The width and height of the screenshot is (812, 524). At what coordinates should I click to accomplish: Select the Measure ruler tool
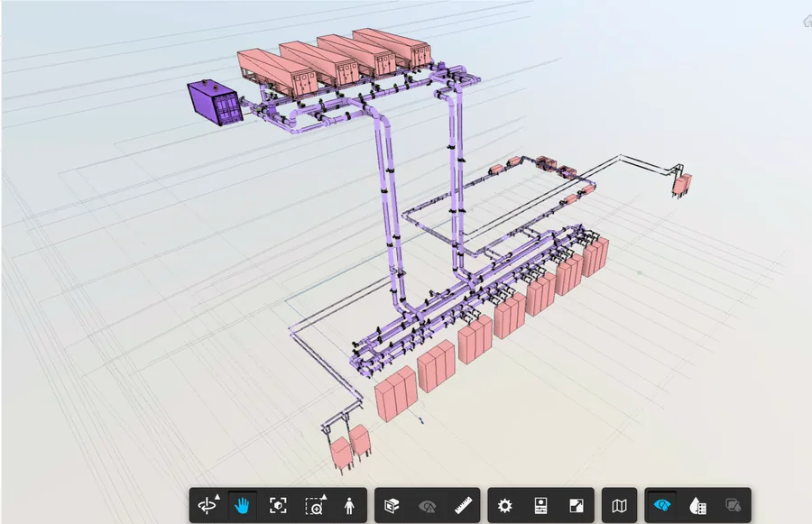(x=463, y=505)
